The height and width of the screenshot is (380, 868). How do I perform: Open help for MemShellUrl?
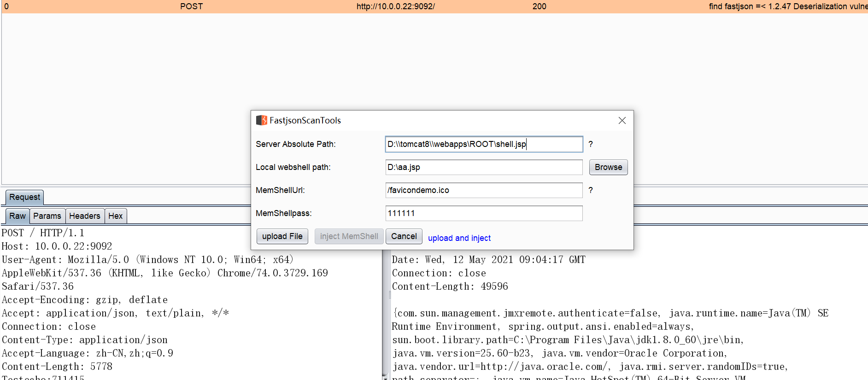591,190
